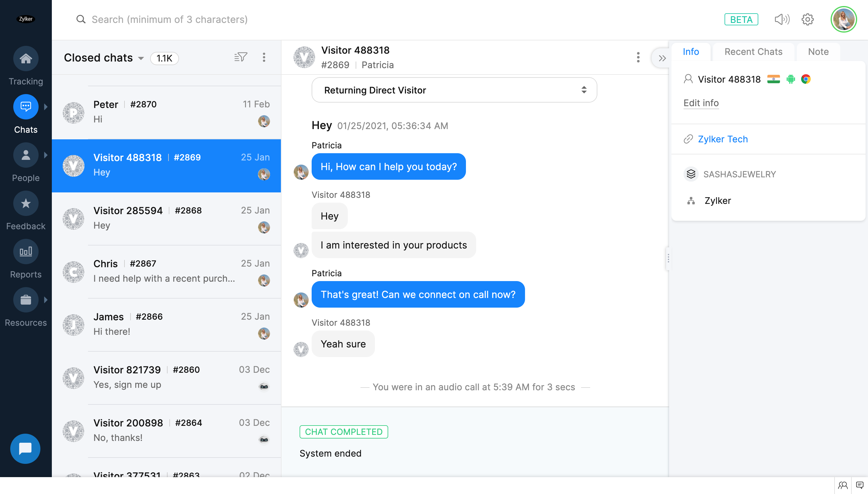Click the sound speaker icon
Screen dimensions: 868x494
pyautogui.click(x=782, y=20)
